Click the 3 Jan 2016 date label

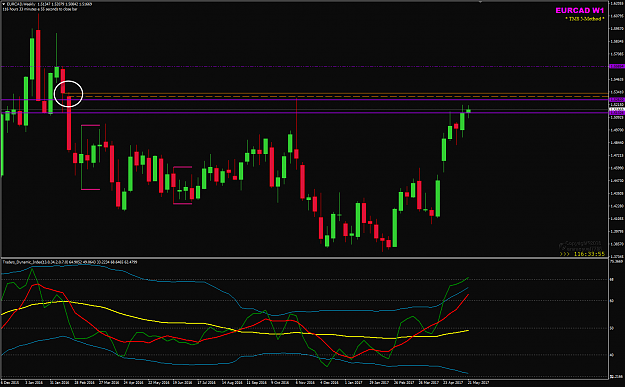(x=34, y=383)
